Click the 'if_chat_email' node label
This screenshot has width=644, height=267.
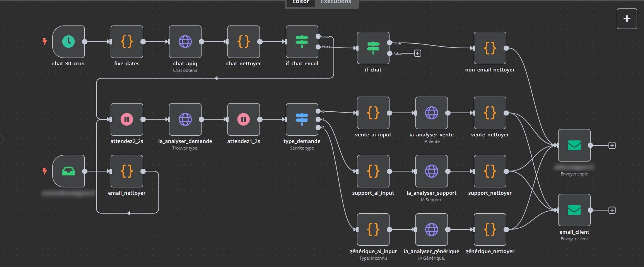coord(302,63)
